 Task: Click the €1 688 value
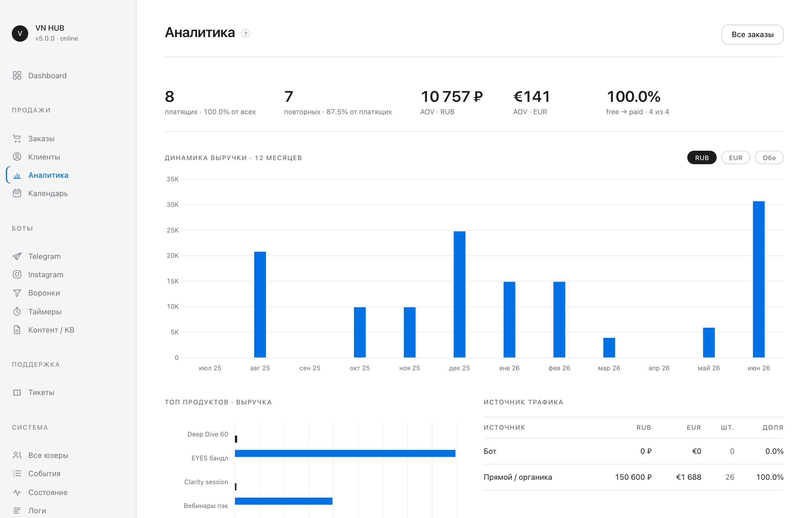(x=688, y=477)
